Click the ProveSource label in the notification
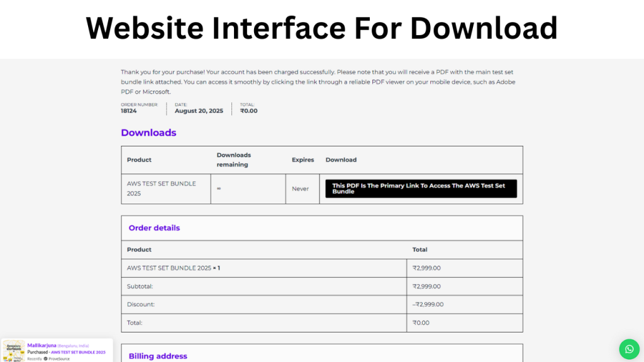644x362 pixels. [60, 358]
